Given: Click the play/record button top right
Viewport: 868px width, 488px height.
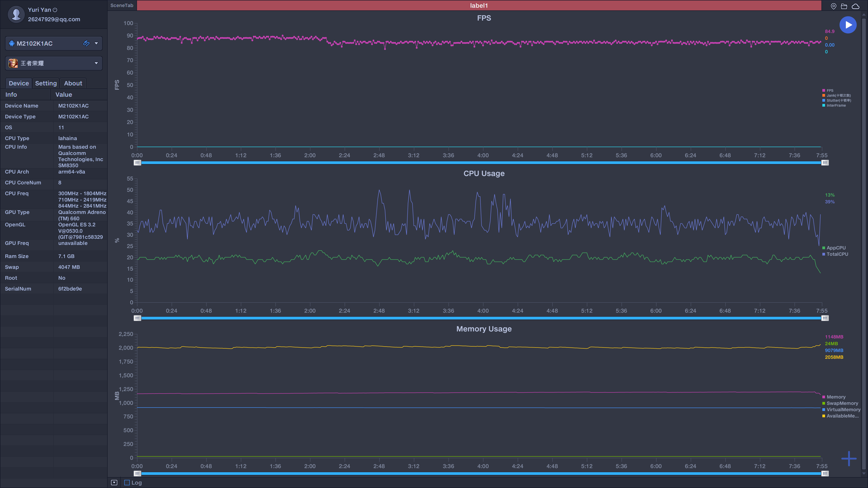Looking at the screenshot, I should point(848,24).
